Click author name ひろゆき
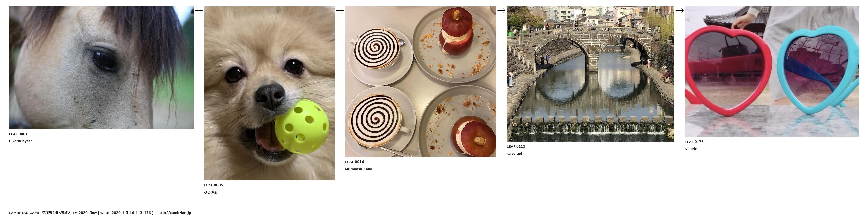Image resolution: width=868 pixels, height=219 pixels. click(x=211, y=192)
